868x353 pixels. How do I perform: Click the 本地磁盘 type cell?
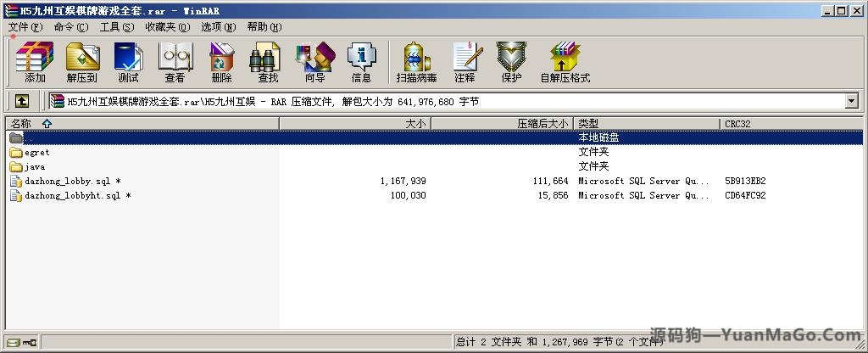tap(598, 137)
